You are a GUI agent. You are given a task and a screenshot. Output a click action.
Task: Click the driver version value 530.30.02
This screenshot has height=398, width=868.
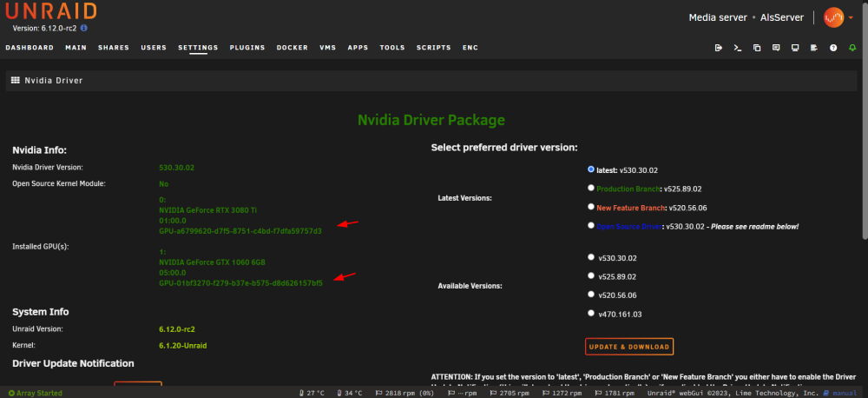point(176,167)
